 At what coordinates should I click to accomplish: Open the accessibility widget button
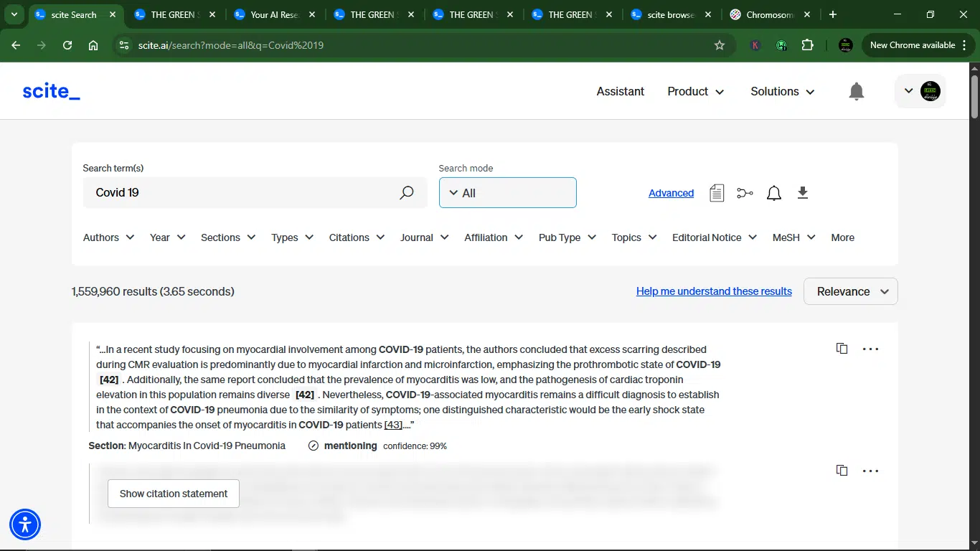25,524
